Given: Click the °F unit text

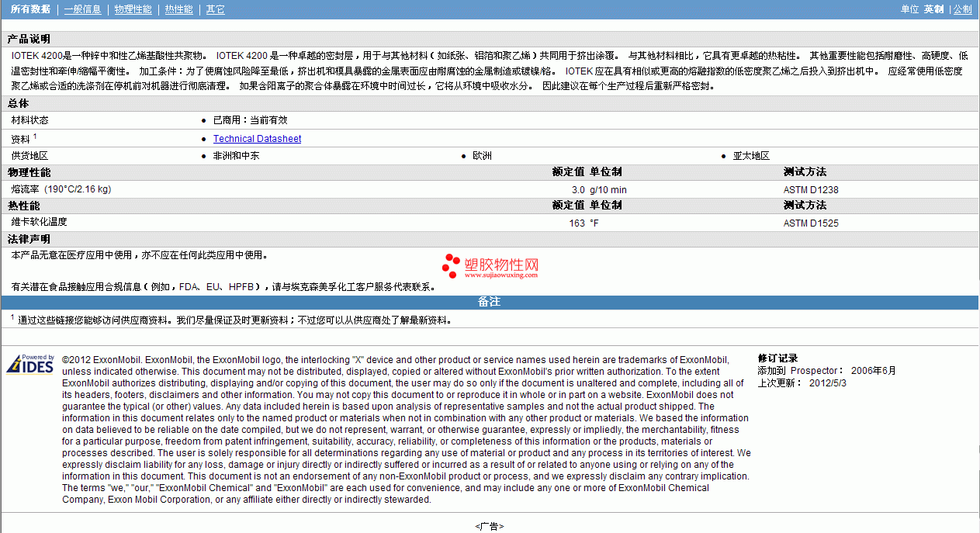Looking at the screenshot, I should (x=594, y=223).
